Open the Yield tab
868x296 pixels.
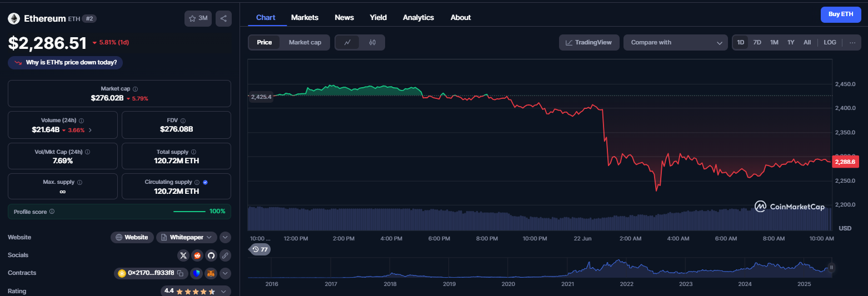point(378,17)
